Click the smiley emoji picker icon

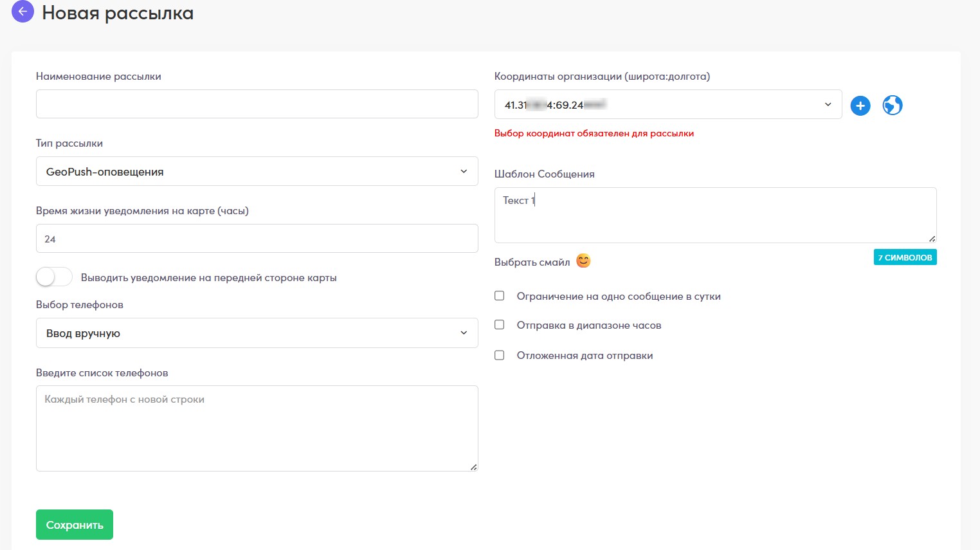point(583,261)
